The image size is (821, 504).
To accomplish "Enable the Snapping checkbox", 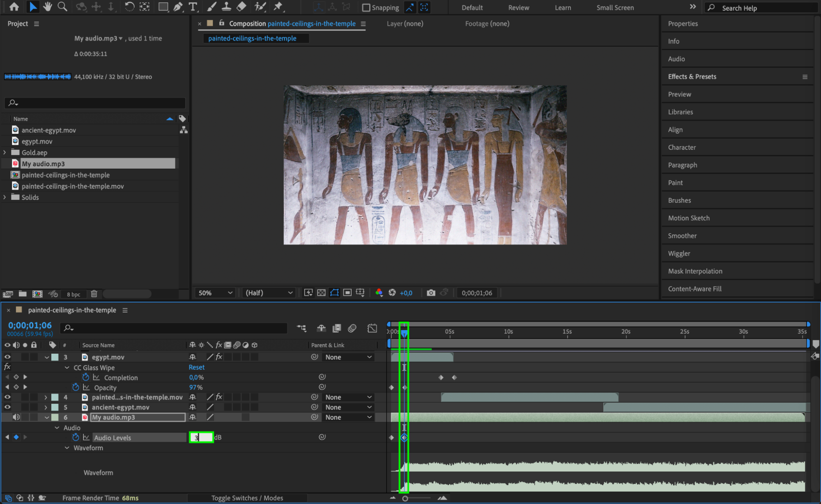I will coord(366,7).
